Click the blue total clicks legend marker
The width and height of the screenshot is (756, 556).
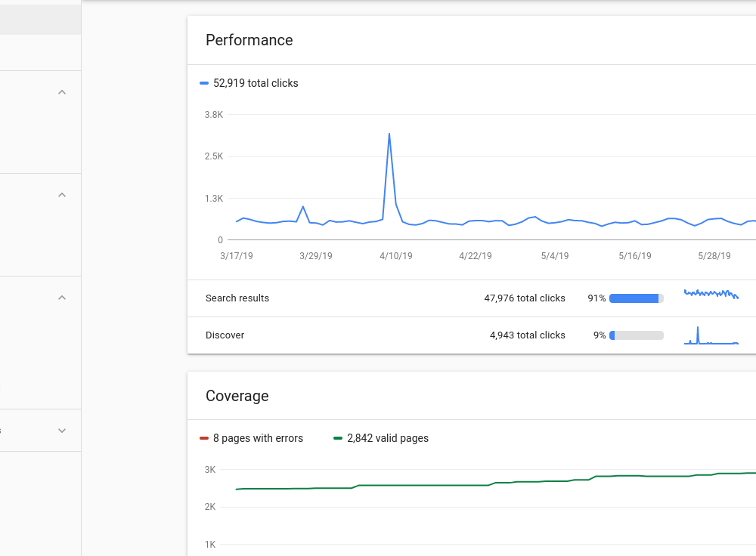tap(204, 83)
